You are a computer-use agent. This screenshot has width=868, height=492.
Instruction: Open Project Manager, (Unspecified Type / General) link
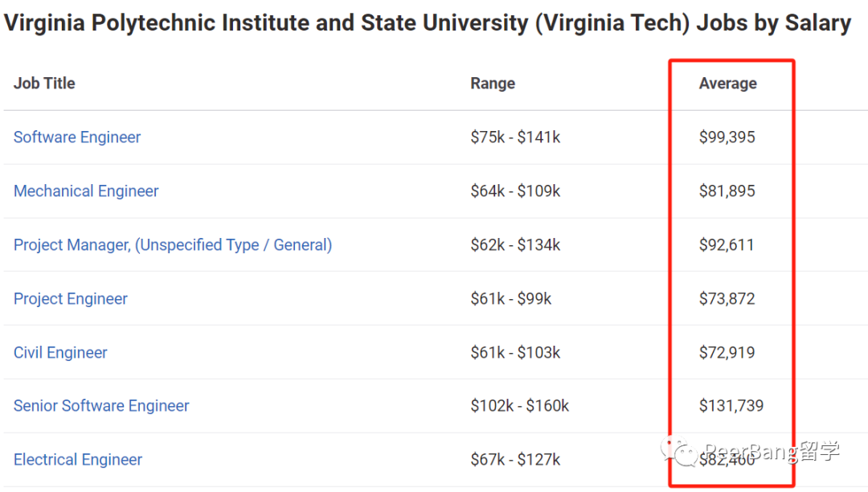[173, 244]
